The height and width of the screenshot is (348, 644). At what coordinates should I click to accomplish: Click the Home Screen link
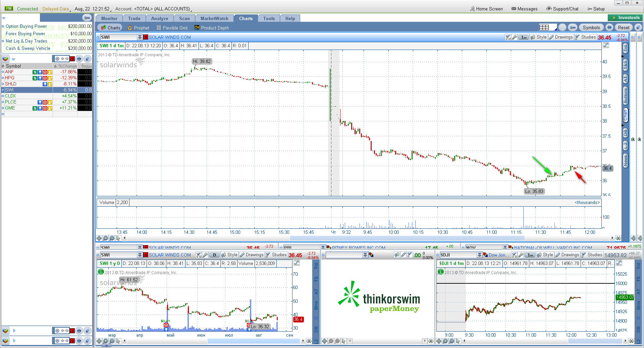point(486,9)
